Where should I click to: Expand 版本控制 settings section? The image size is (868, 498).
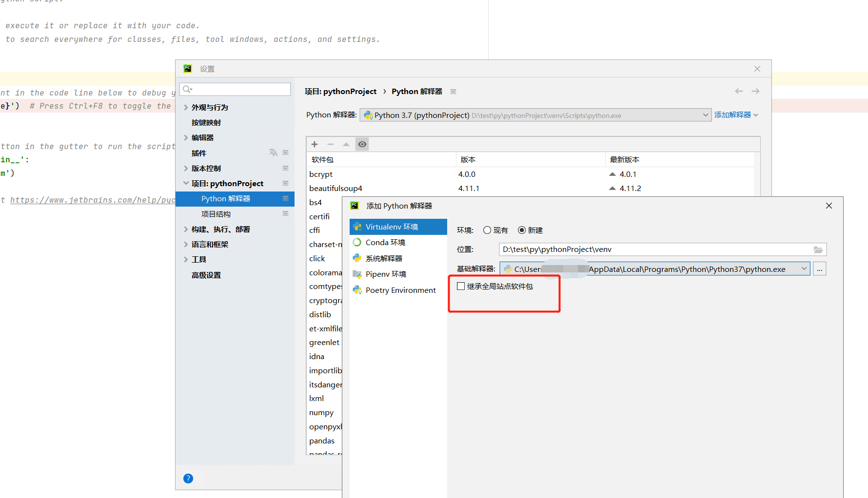(186, 168)
